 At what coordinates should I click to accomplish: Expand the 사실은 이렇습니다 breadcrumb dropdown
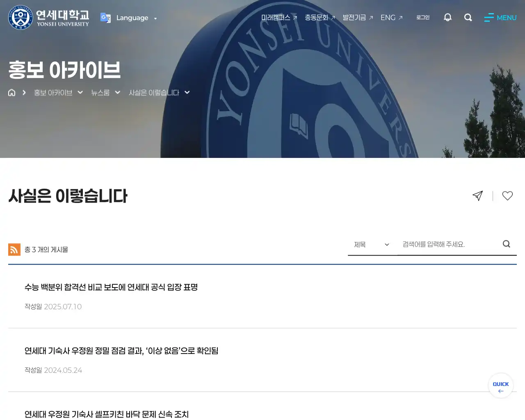(159, 92)
